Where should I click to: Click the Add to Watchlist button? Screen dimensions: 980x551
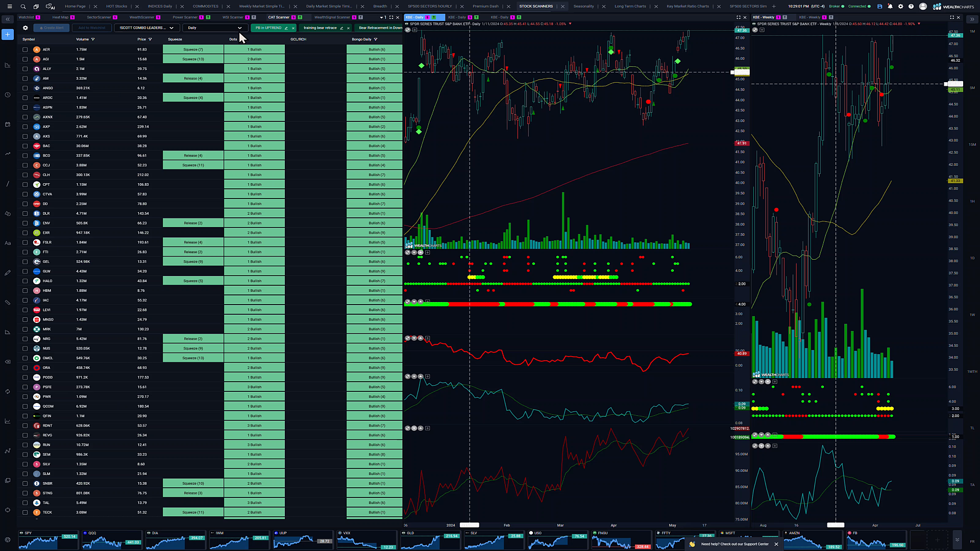click(x=92, y=28)
